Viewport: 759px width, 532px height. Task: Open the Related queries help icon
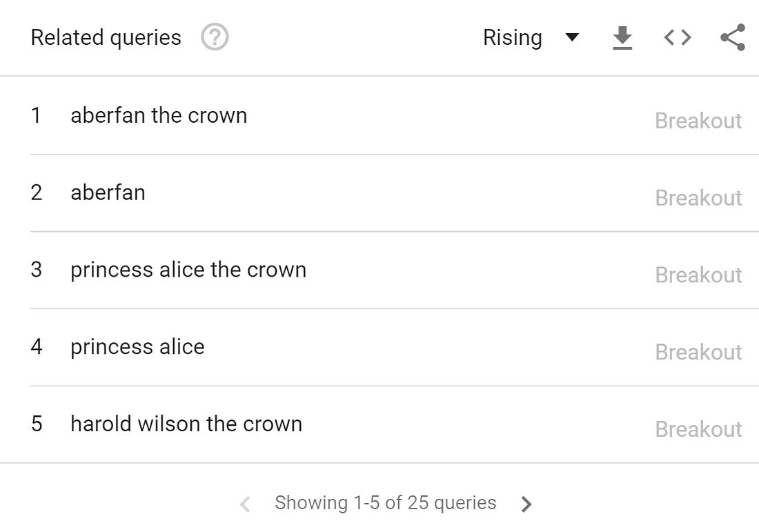(x=215, y=37)
